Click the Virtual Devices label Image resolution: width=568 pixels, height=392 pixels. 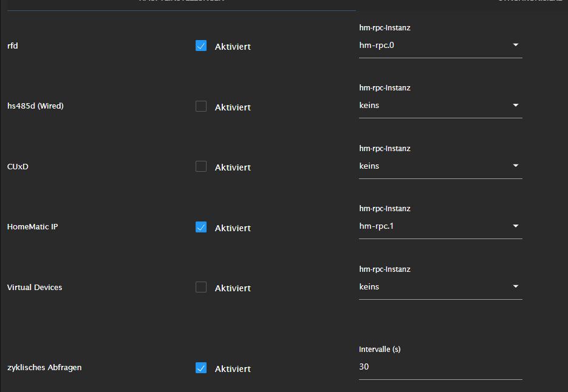pyautogui.click(x=35, y=288)
